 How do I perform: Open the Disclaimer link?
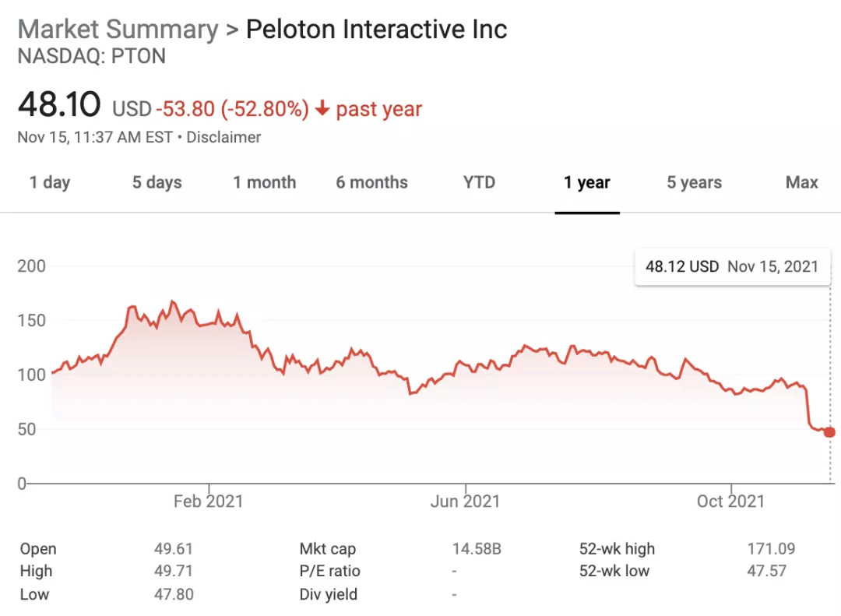[x=224, y=138]
